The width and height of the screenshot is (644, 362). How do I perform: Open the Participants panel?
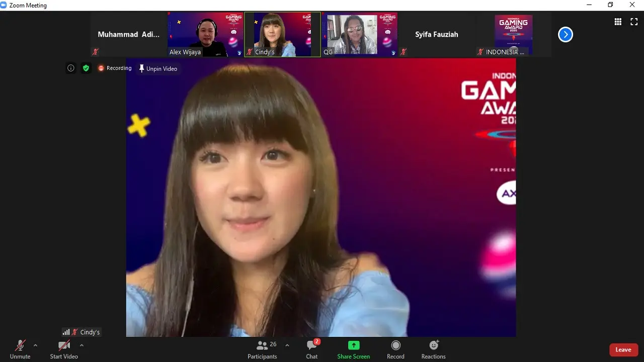[x=262, y=349]
